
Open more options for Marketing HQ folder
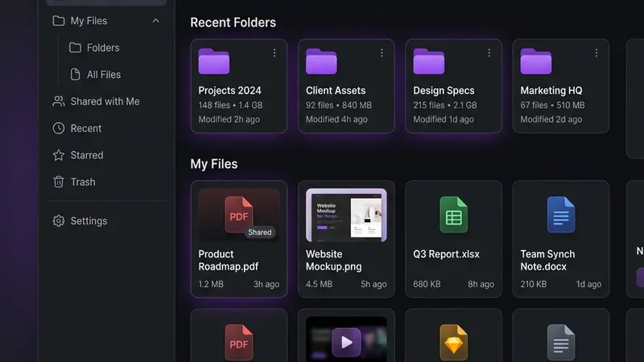tap(597, 53)
